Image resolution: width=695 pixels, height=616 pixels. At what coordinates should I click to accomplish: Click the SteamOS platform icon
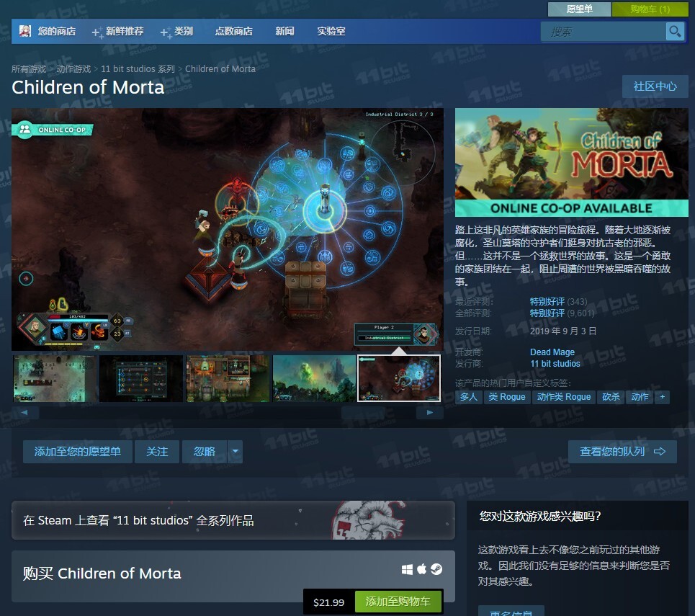tap(436, 569)
